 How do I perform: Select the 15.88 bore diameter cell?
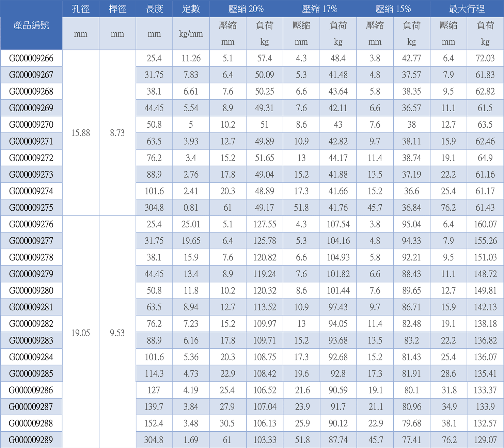click(81, 133)
